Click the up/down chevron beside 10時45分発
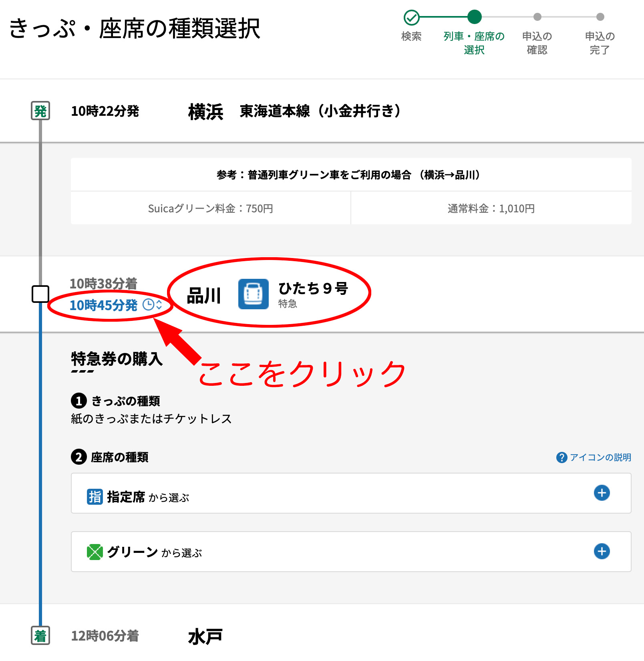The height and width of the screenshot is (661, 644). [159, 305]
